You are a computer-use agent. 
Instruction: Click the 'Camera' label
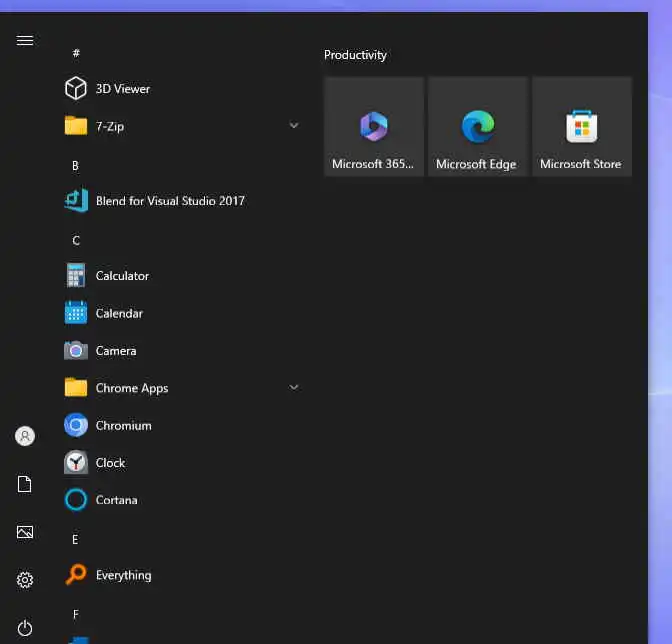pyautogui.click(x=116, y=351)
